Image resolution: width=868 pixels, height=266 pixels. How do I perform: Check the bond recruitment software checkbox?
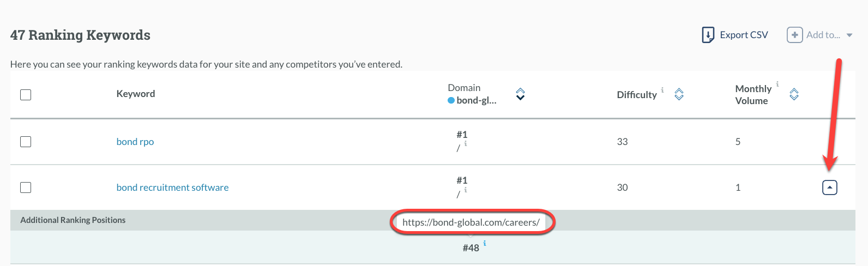(26, 188)
